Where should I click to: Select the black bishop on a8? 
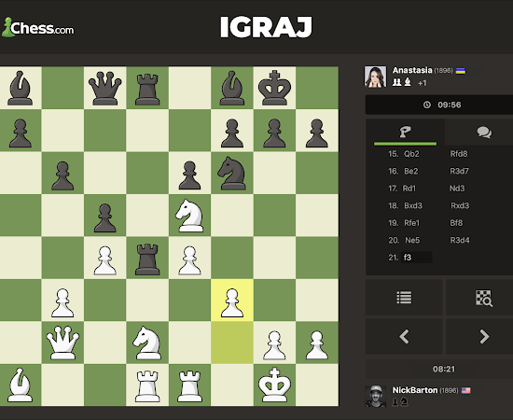click(20, 88)
